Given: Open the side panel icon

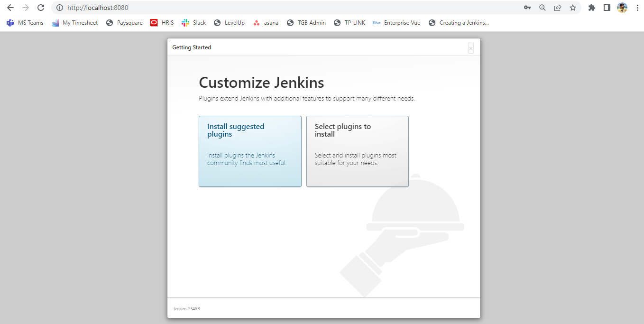Looking at the screenshot, I should [x=607, y=8].
